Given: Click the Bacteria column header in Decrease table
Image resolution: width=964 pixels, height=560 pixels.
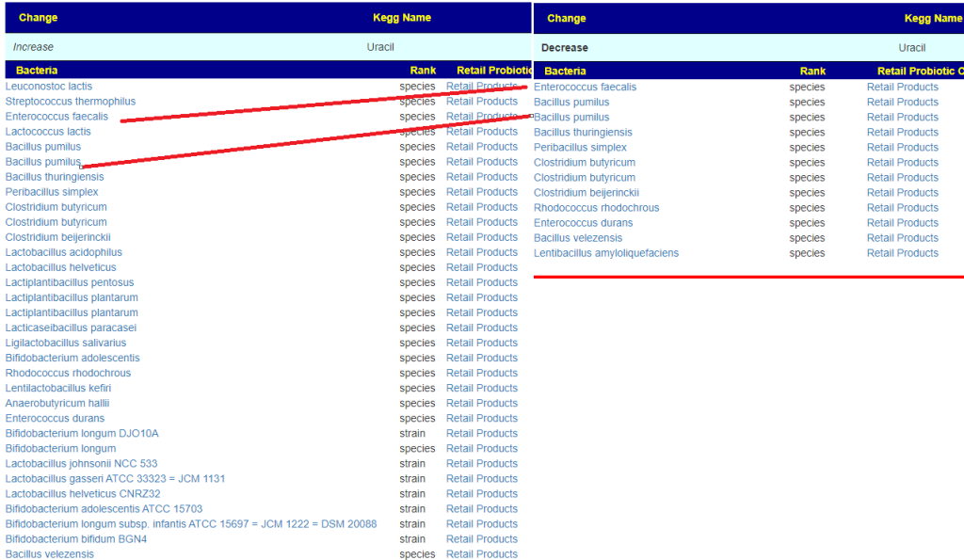Looking at the screenshot, I should click(x=565, y=71).
